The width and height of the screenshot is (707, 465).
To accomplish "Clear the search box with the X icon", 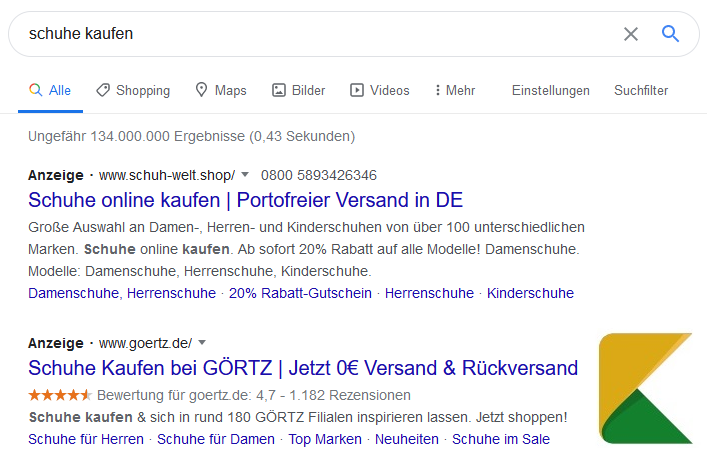I will 630,34.
